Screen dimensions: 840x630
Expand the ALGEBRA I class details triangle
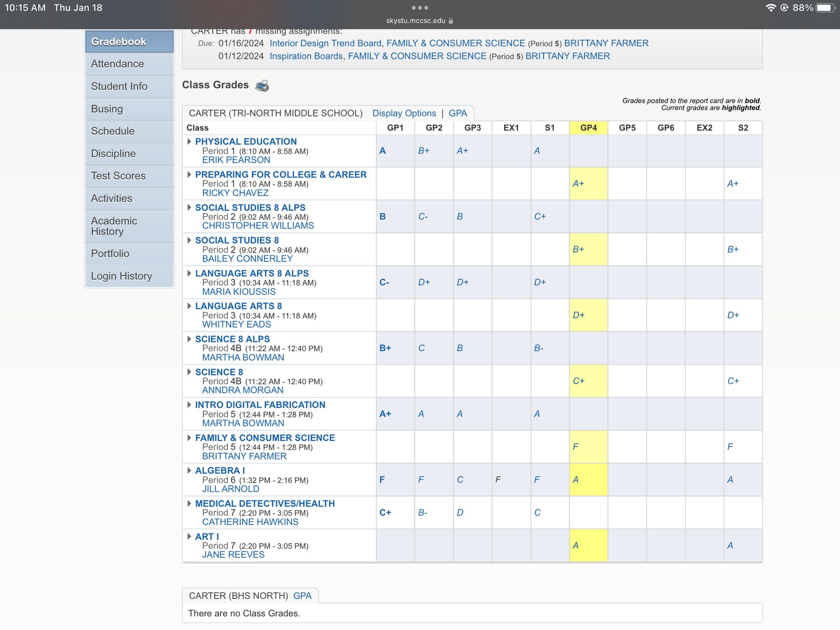tap(189, 470)
